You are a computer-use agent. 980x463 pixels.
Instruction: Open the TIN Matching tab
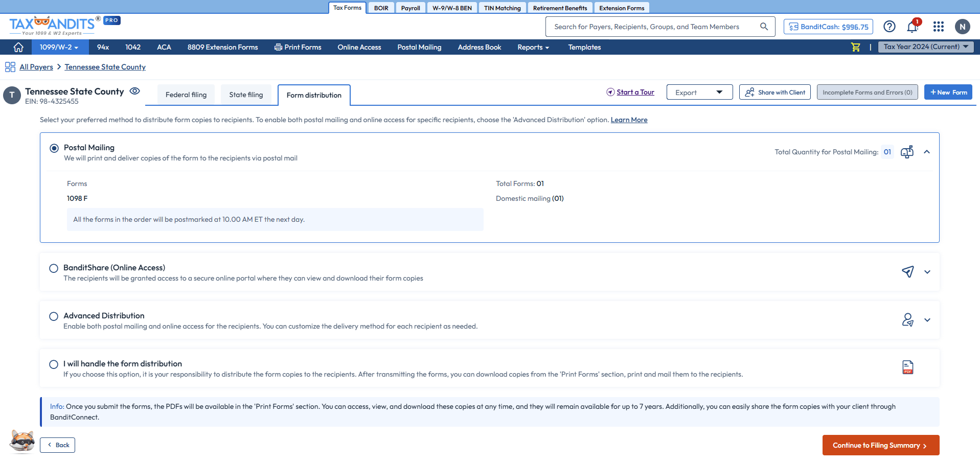(503, 8)
